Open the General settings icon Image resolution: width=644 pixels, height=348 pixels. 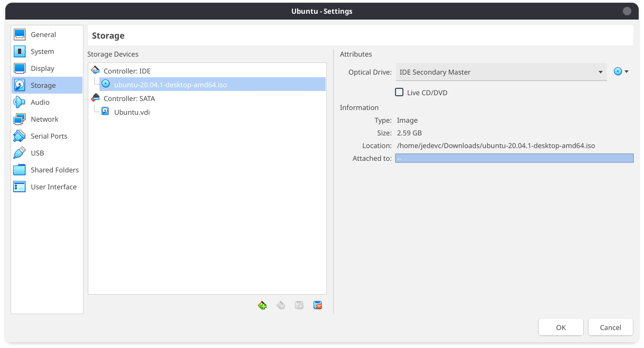(x=20, y=34)
